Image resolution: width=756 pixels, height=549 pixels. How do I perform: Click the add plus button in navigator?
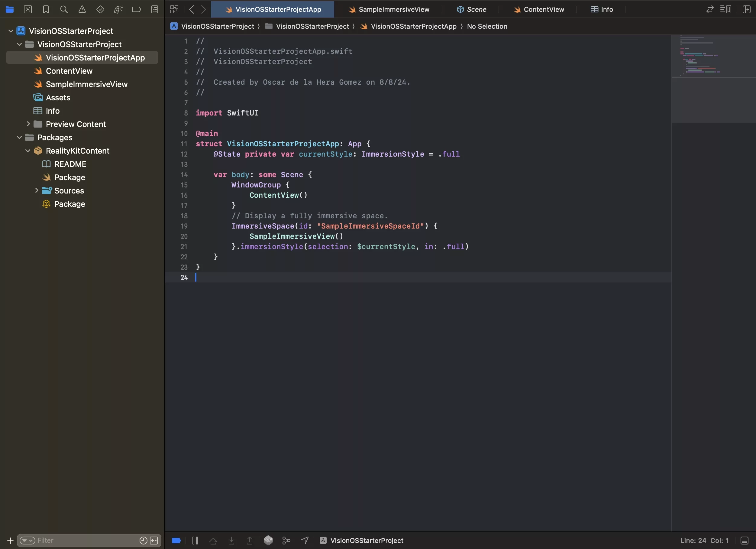click(10, 541)
